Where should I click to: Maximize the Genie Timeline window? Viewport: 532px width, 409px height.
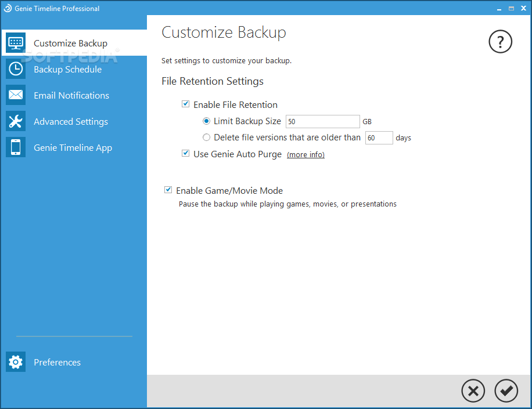pyautogui.click(x=511, y=9)
